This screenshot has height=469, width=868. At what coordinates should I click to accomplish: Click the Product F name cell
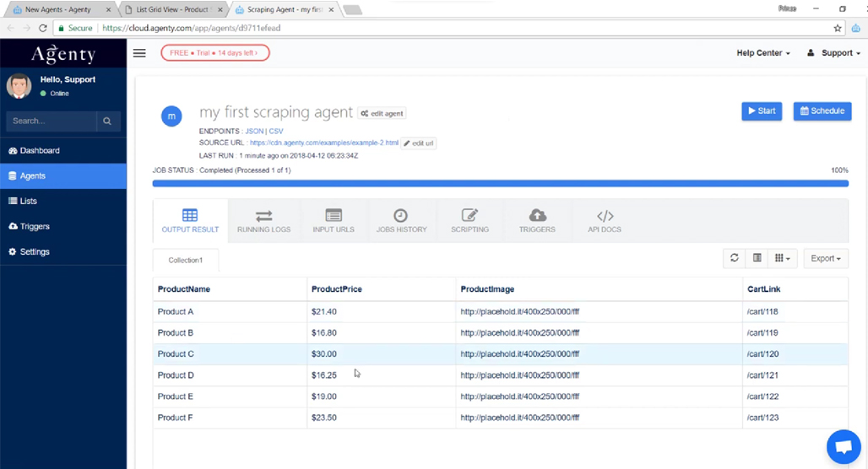(231, 418)
